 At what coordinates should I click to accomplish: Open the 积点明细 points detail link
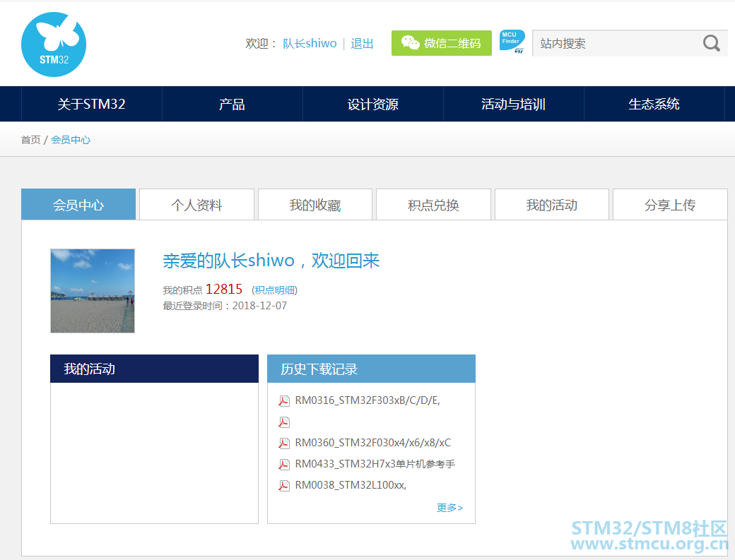pyautogui.click(x=275, y=290)
